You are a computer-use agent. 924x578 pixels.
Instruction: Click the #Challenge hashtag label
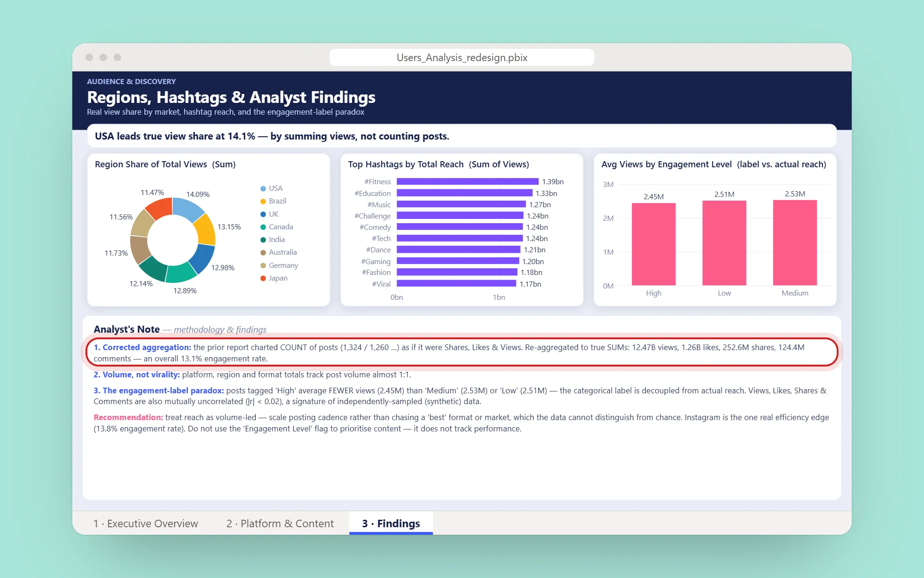click(x=372, y=216)
